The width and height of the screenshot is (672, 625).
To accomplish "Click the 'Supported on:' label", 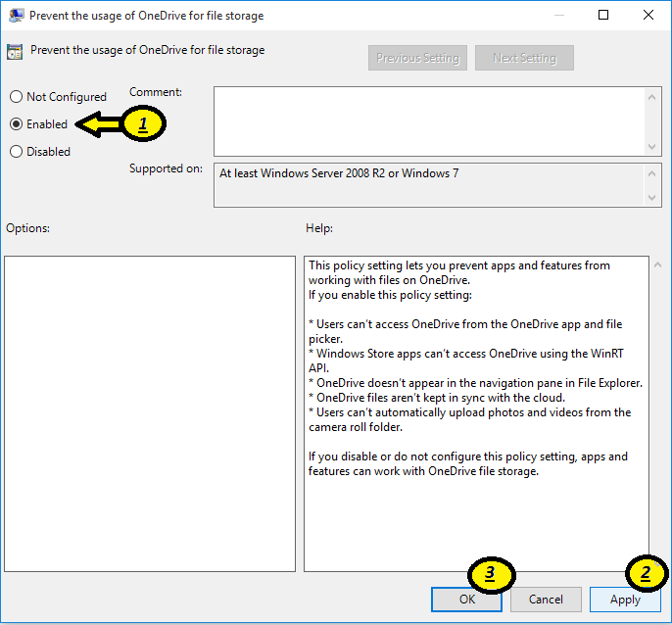I will coord(166,168).
